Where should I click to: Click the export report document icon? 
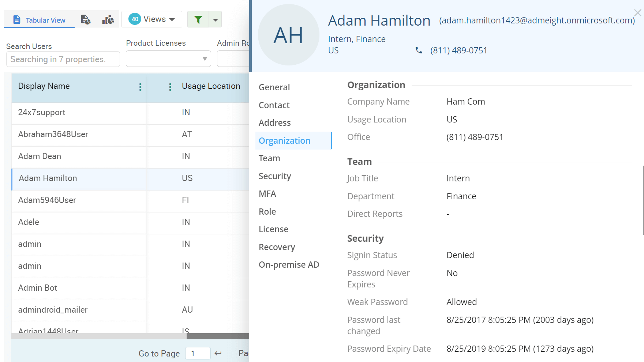(x=86, y=19)
